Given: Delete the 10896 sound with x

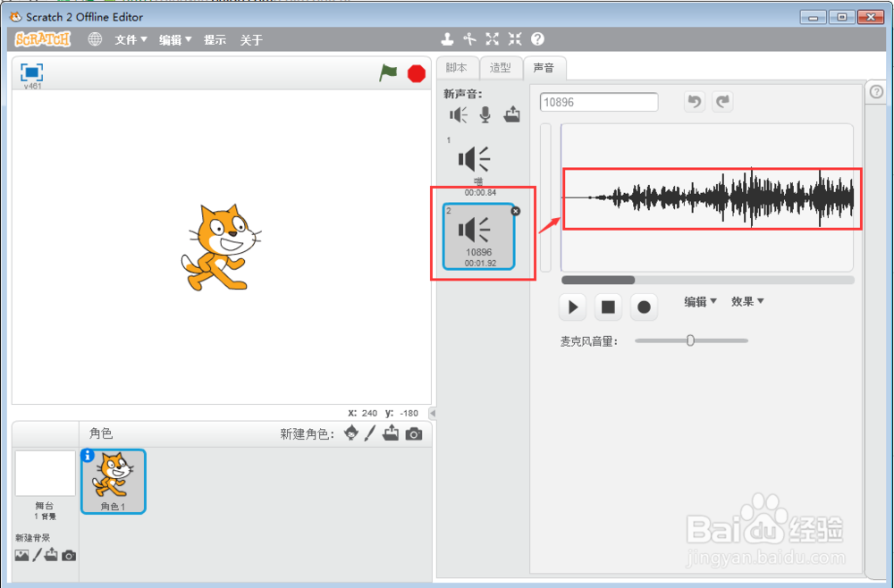Looking at the screenshot, I should pos(516,211).
